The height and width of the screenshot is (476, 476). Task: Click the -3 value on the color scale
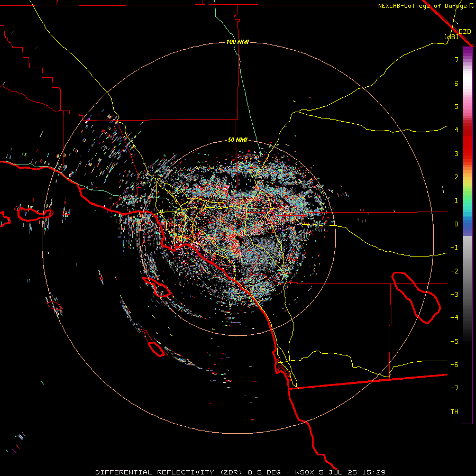click(454, 295)
